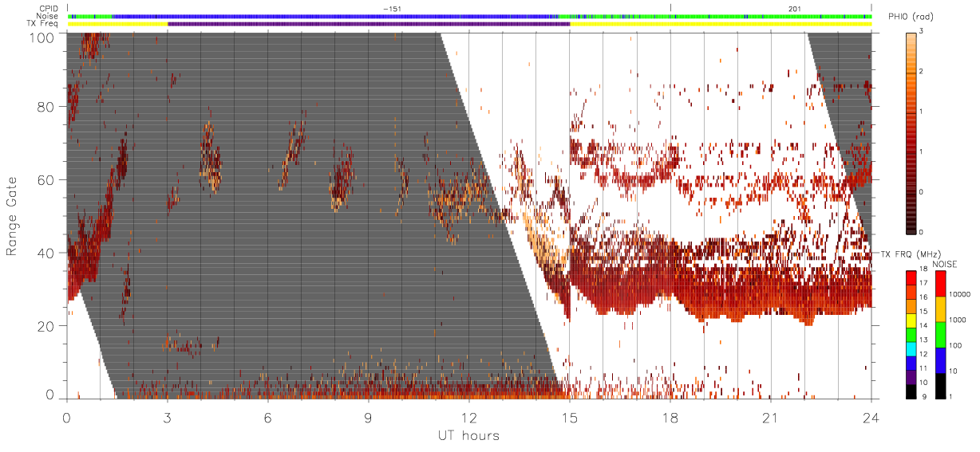Click the '18' tick on UT hours axis
Screen dimensions: 980x452
coord(670,418)
